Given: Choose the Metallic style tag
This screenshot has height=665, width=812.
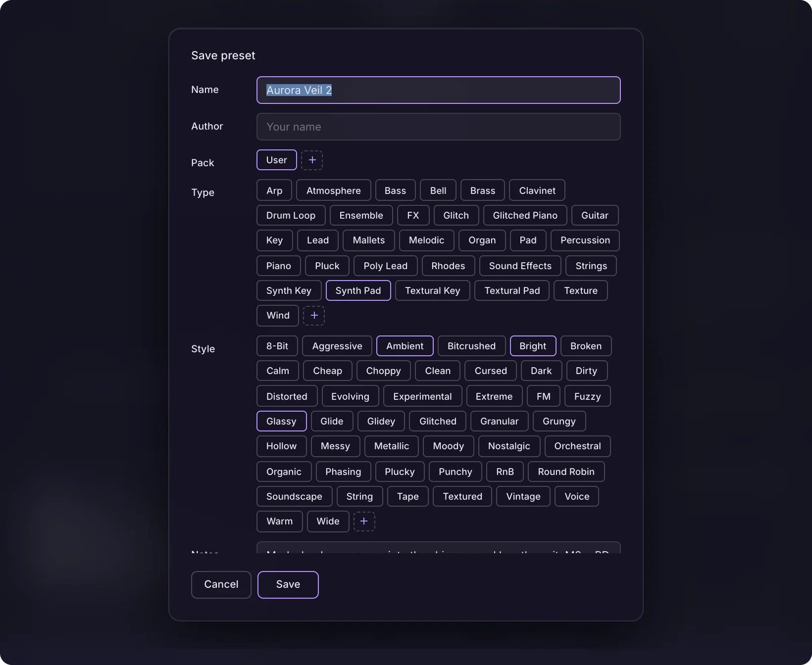Looking at the screenshot, I should pos(391,446).
